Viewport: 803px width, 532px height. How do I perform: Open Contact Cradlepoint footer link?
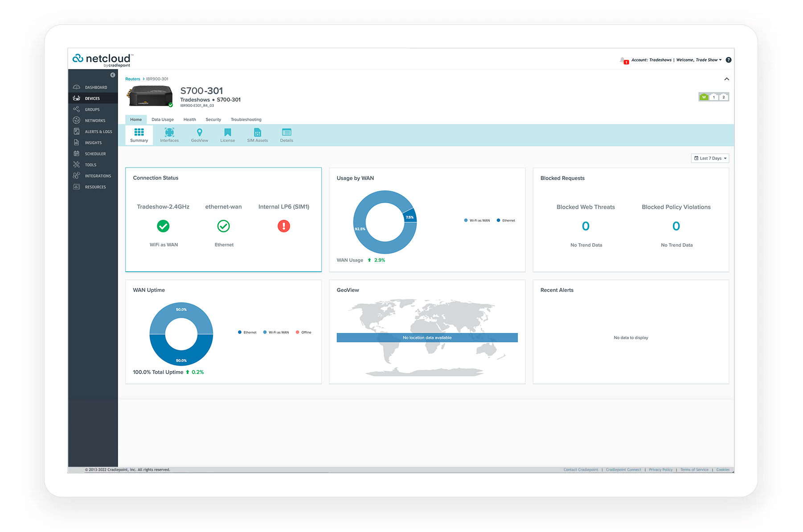click(581, 470)
